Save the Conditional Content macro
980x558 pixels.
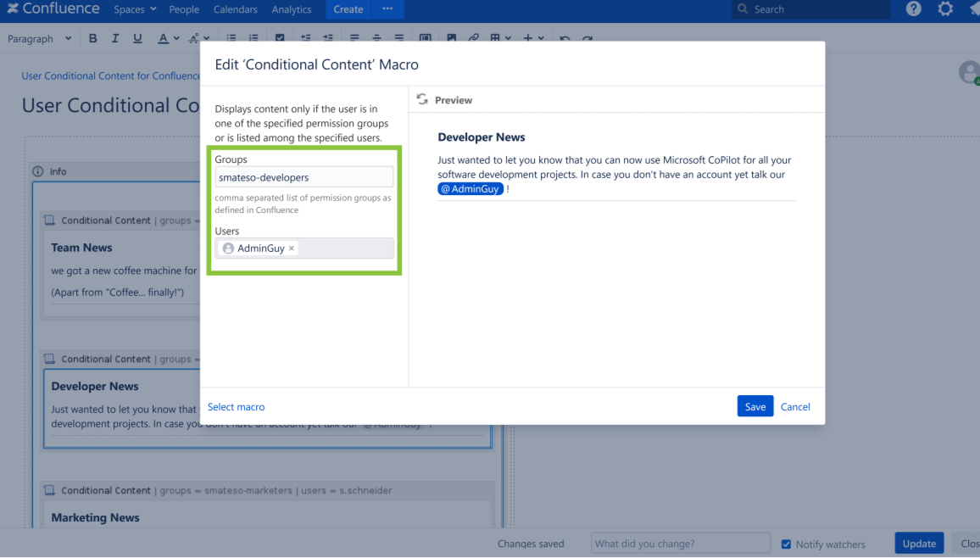[x=754, y=406]
